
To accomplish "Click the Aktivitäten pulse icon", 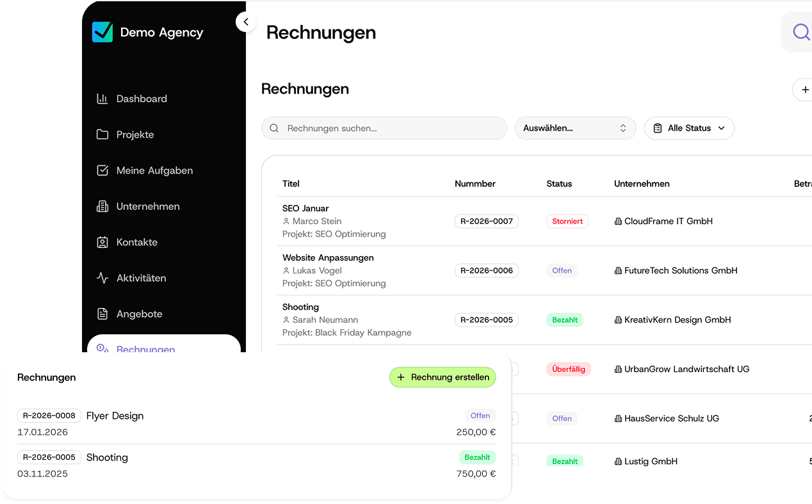I will click(x=102, y=278).
